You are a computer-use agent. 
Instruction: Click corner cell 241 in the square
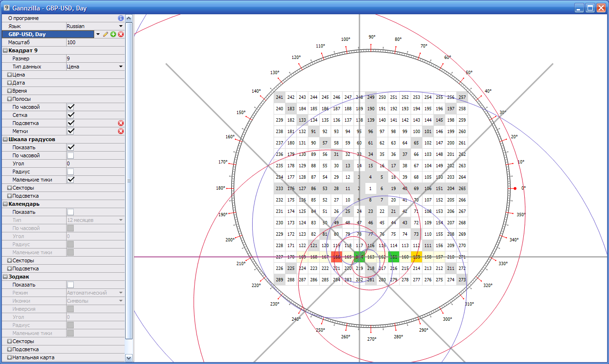pos(279,97)
